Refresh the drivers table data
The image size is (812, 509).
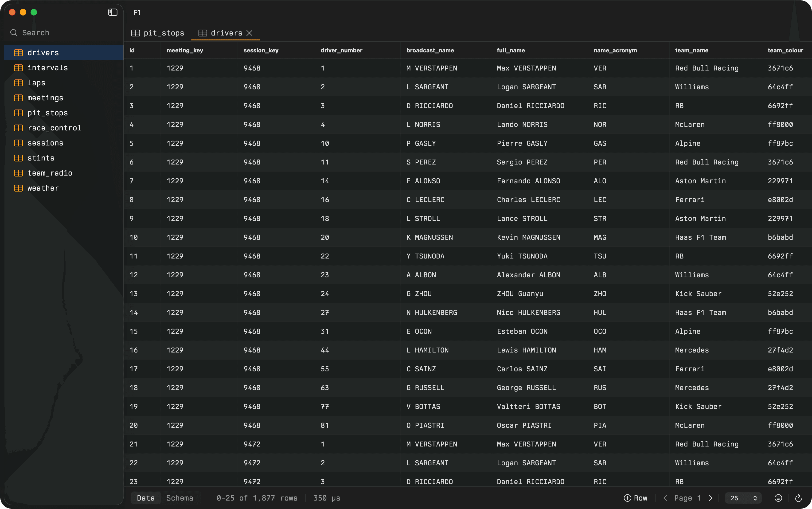(x=798, y=498)
